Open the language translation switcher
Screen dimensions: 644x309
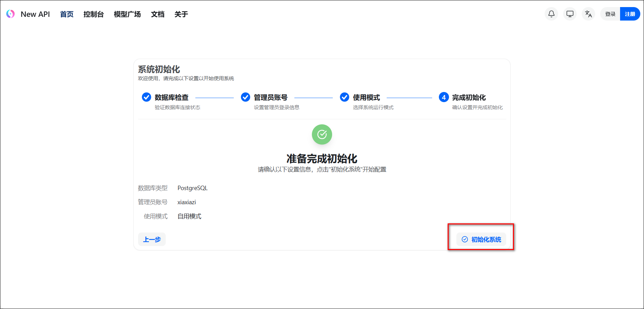click(x=588, y=14)
